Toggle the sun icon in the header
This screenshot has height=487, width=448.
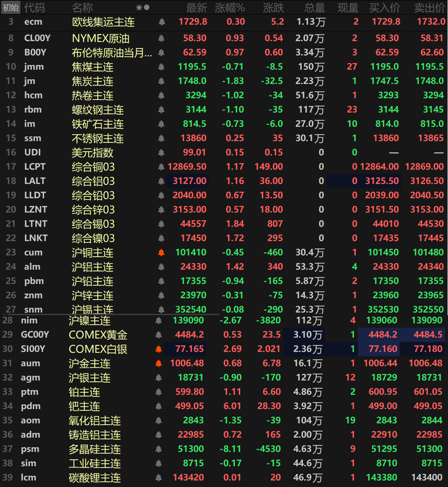point(139,7)
